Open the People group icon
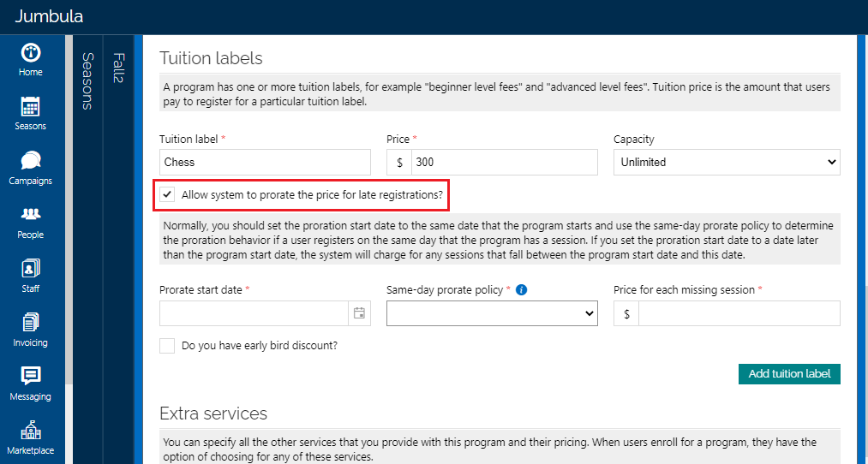Image resolution: width=868 pixels, height=464 pixels. tap(31, 214)
